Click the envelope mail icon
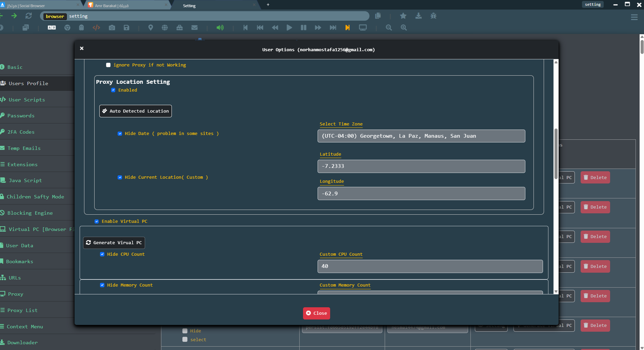644x350 pixels. [x=194, y=28]
